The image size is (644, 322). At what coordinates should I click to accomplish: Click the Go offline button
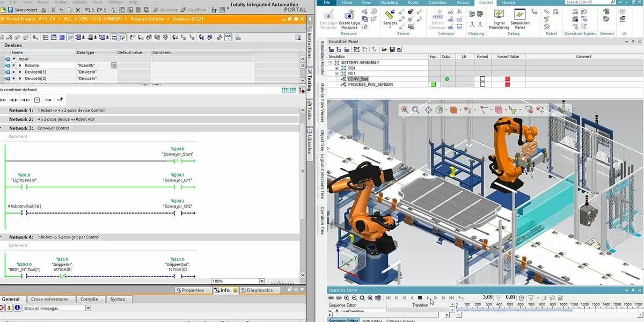(x=193, y=10)
